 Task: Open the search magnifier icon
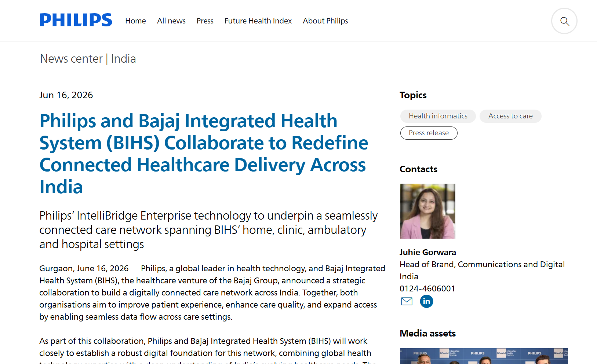click(564, 21)
